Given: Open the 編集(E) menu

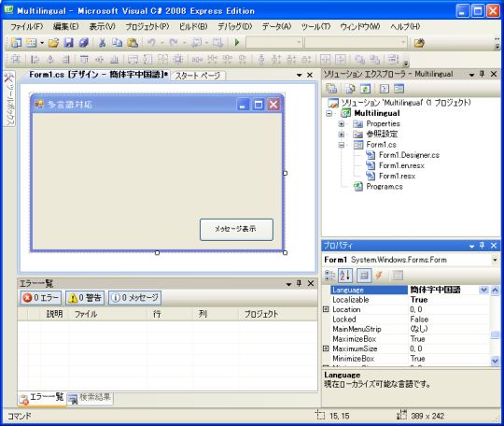Looking at the screenshot, I should click(x=65, y=27).
